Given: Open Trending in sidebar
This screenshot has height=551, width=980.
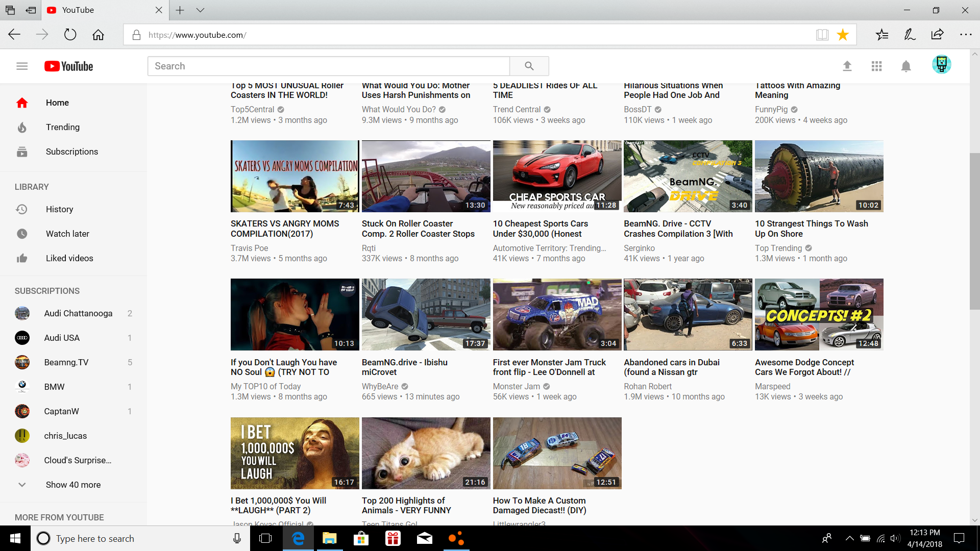Looking at the screenshot, I should point(73,128).
